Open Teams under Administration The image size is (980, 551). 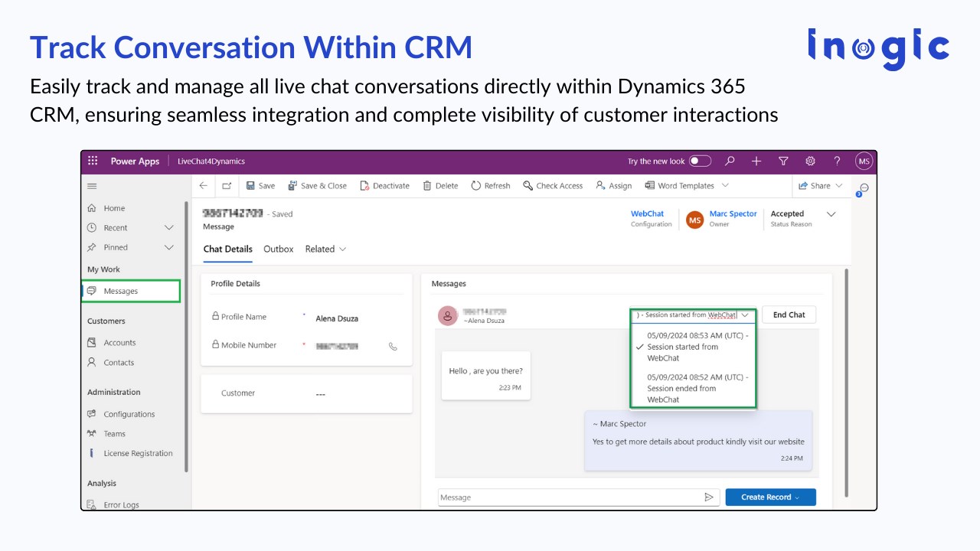(114, 434)
